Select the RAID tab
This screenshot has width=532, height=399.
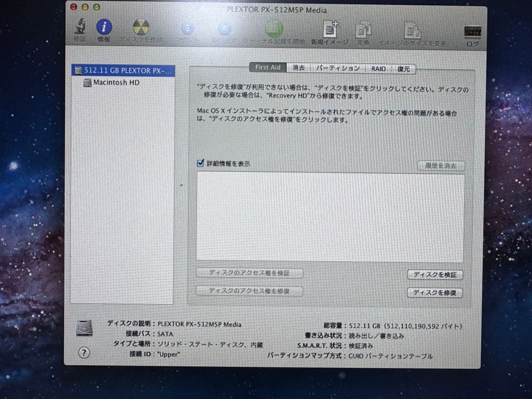pos(378,68)
